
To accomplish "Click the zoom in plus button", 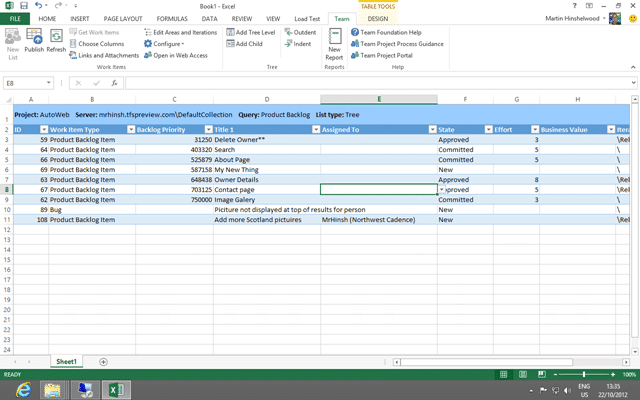I will [613, 374].
